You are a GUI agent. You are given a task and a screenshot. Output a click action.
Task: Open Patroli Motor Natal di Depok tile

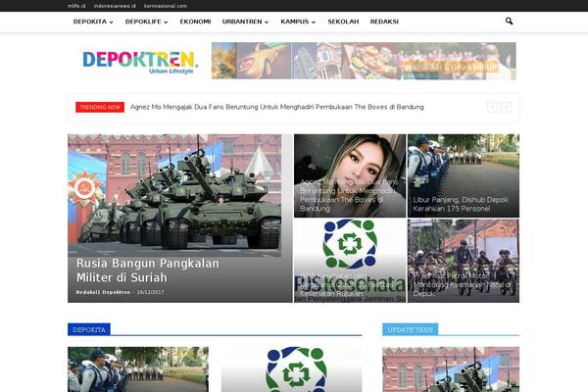(464, 261)
